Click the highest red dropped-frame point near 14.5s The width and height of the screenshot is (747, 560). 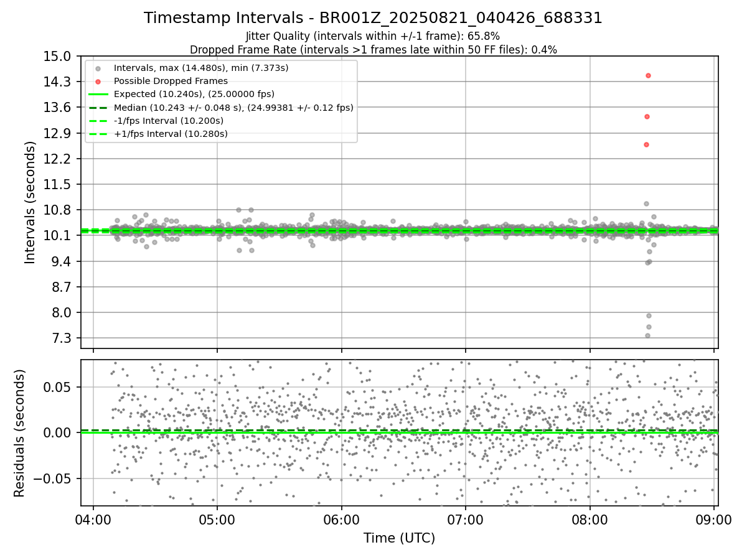tap(648, 75)
